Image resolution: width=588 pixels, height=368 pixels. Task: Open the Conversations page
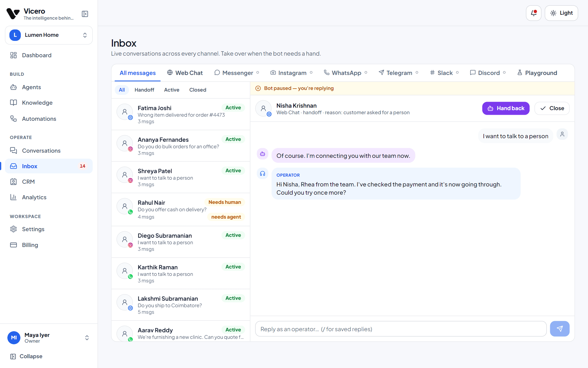click(49, 151)
